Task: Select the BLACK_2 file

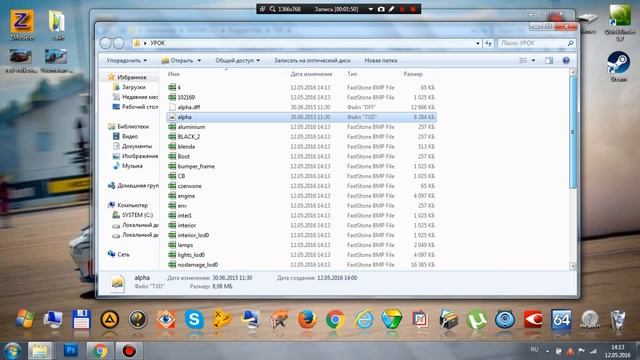Action: [x=302, y=136]
